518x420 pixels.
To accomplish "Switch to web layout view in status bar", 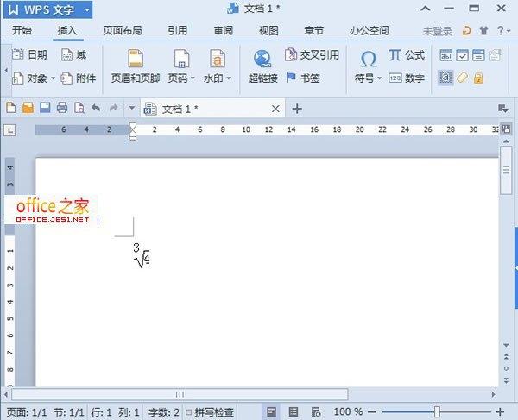I will coord(316,411).
